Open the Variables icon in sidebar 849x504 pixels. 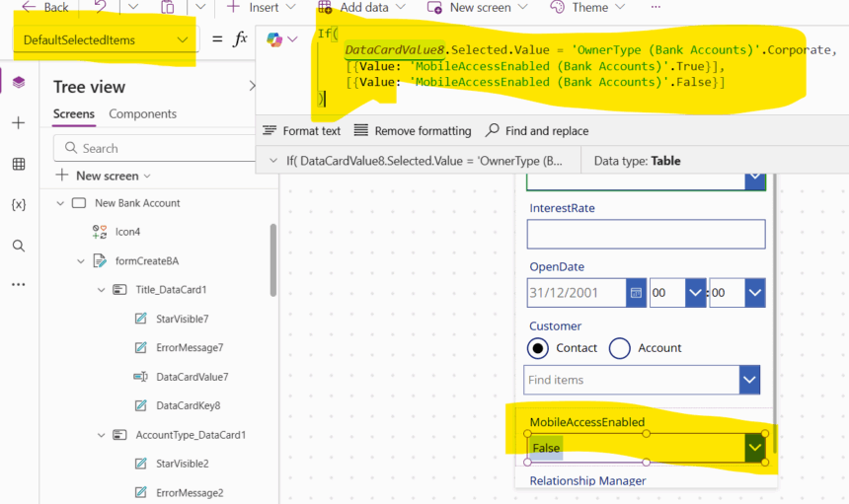pyautogui.click(x=19, y=204)
